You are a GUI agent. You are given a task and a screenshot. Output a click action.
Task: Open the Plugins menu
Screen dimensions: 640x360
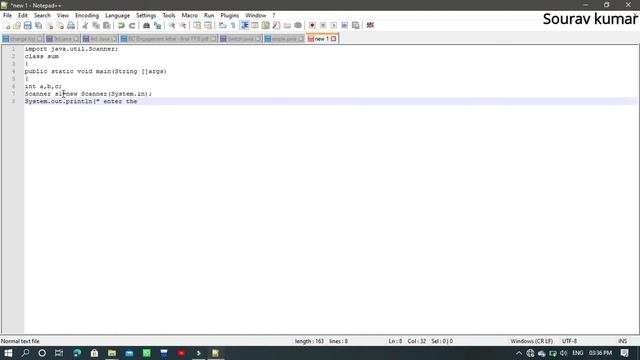pyautogui.click(x=229, y=16)
